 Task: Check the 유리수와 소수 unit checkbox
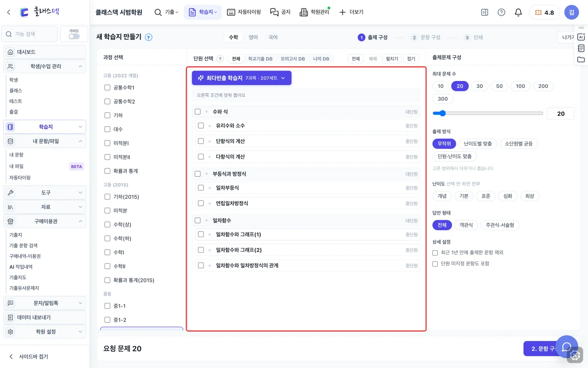pyautogui.click(x=201, y=125)
